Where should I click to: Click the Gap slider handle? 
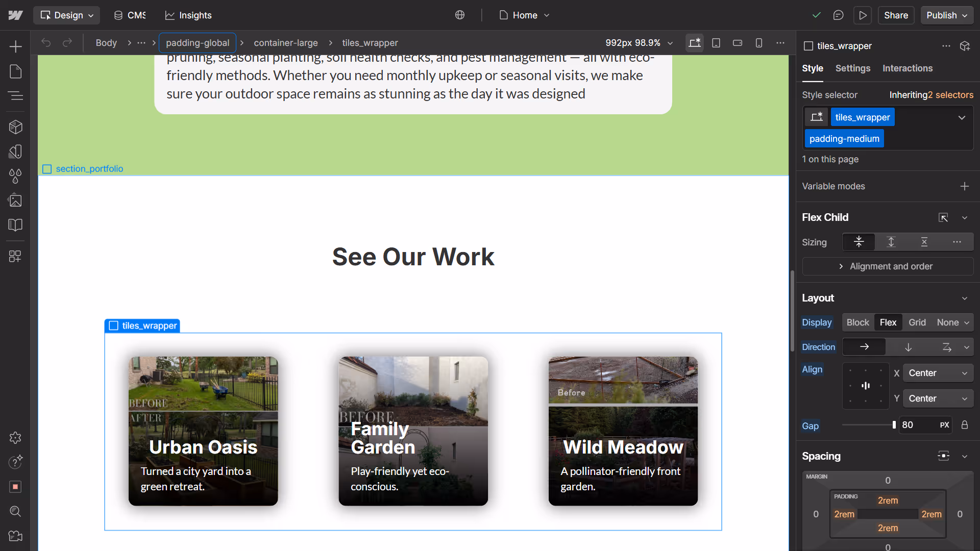pyautogui.click(x=894, y=425)
